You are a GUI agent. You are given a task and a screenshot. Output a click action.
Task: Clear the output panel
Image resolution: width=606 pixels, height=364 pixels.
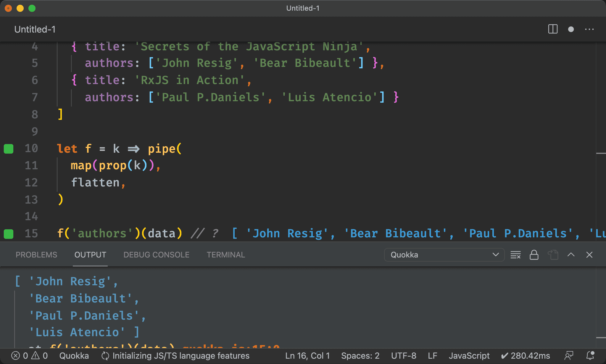pos(515,255)
